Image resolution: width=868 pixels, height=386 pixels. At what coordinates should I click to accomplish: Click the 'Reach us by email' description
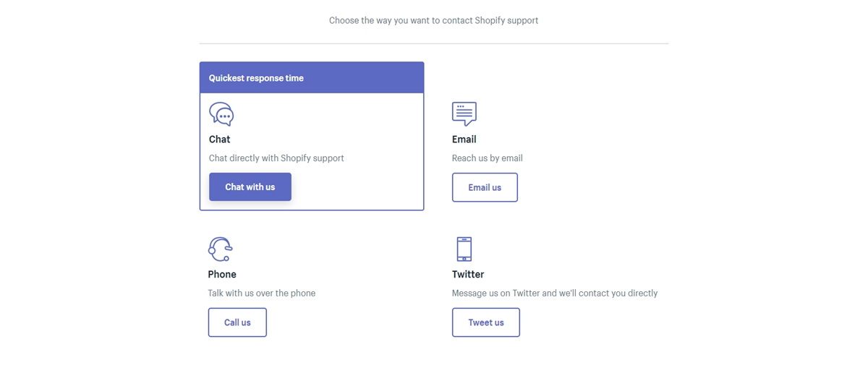(488, 158)
